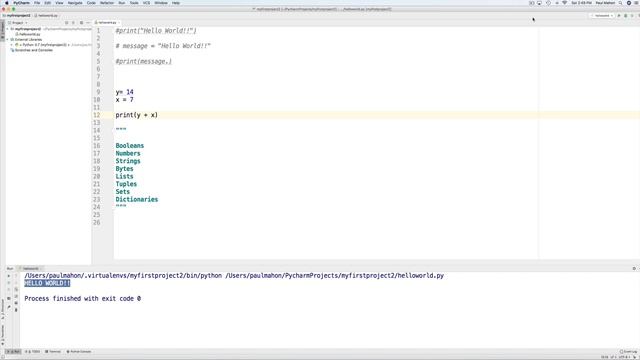This screenshot has height=360, width=640.
Task: Open the Run menu in menu bar
Action: (x=122, y=3)
